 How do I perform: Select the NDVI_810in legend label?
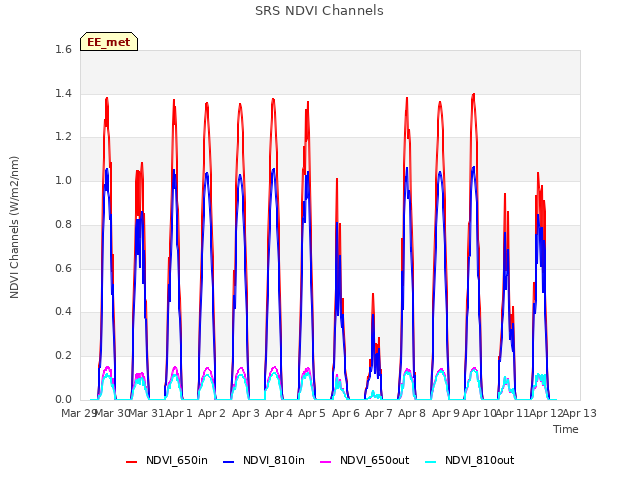point(273,460)
